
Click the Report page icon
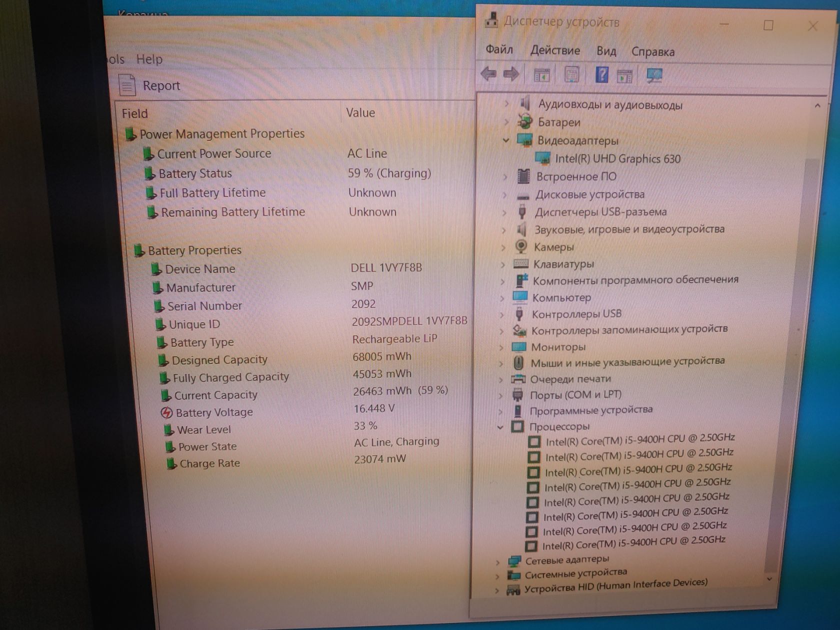coord(127,85)
